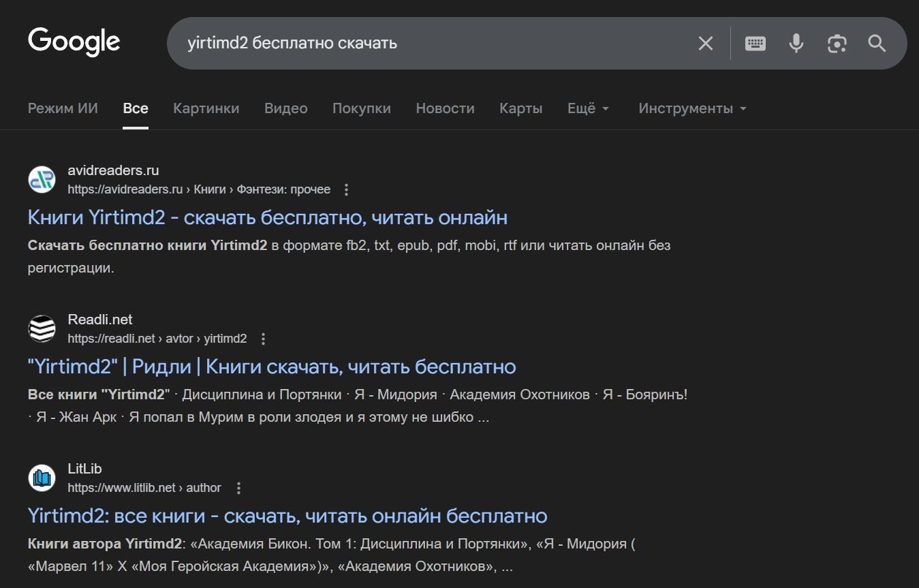Switch to the Картинки tab
Viewport: 919px width, 588px height.
click(x=206, y=108)
